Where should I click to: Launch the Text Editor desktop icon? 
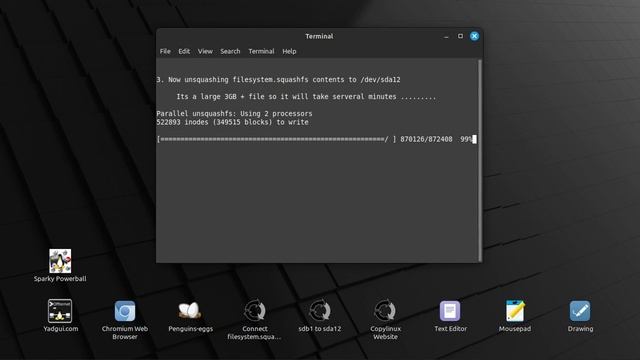click(450, 311)
